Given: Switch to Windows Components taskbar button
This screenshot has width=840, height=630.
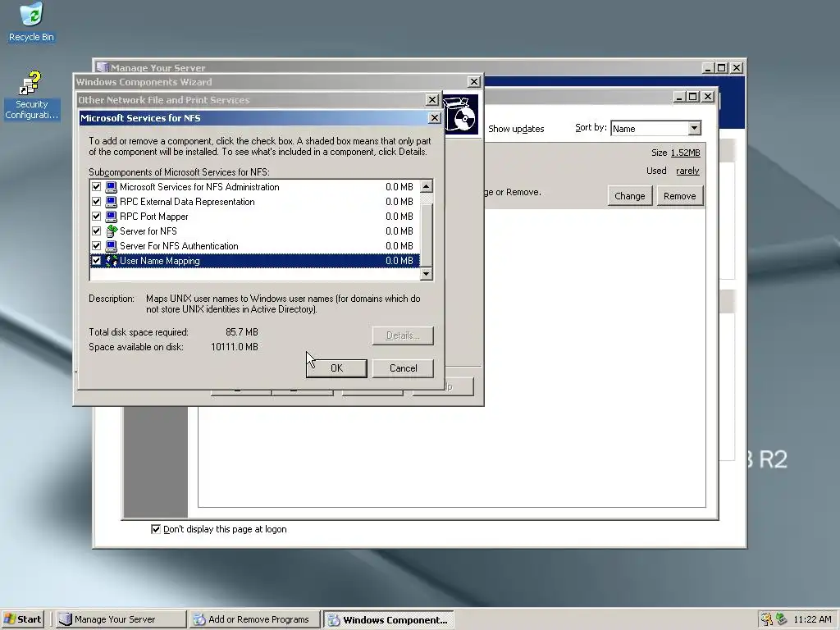Looking at the screenshot, I should click(x=388, y=619).
